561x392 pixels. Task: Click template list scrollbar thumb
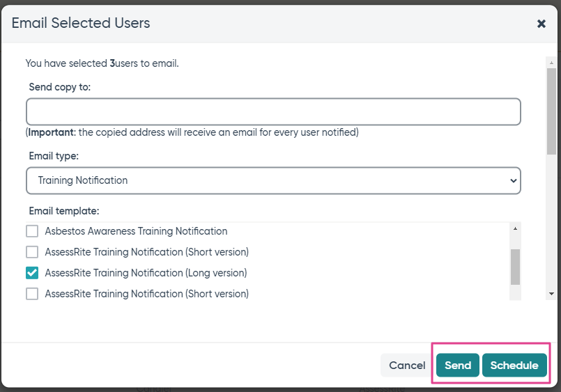tap(515, 267)
